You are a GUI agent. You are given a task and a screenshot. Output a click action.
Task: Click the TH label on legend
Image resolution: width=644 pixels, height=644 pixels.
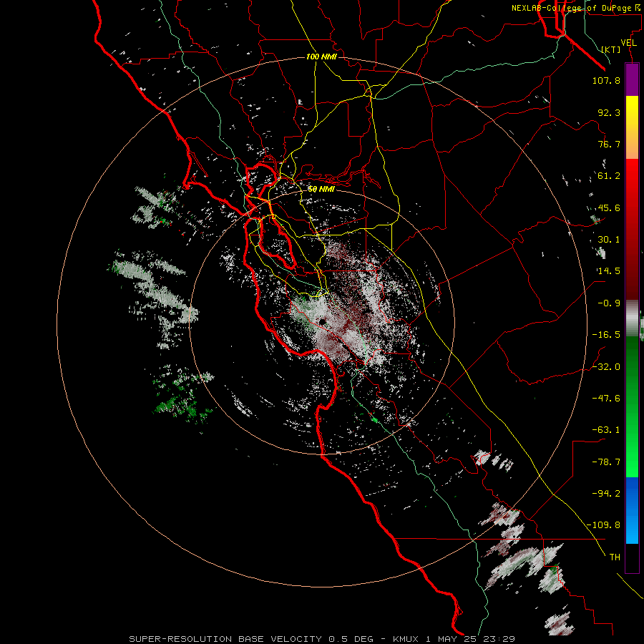[615, 557]
